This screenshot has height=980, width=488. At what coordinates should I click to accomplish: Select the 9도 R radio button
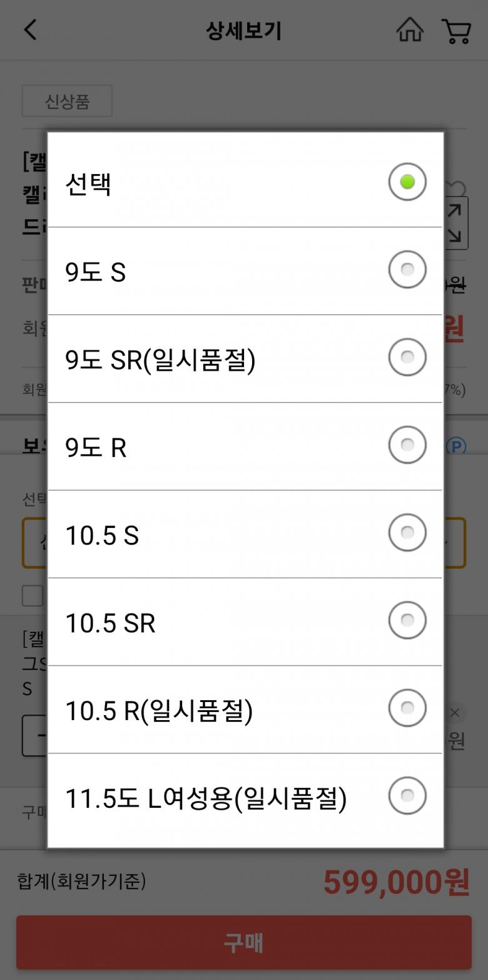coord(407,445)
